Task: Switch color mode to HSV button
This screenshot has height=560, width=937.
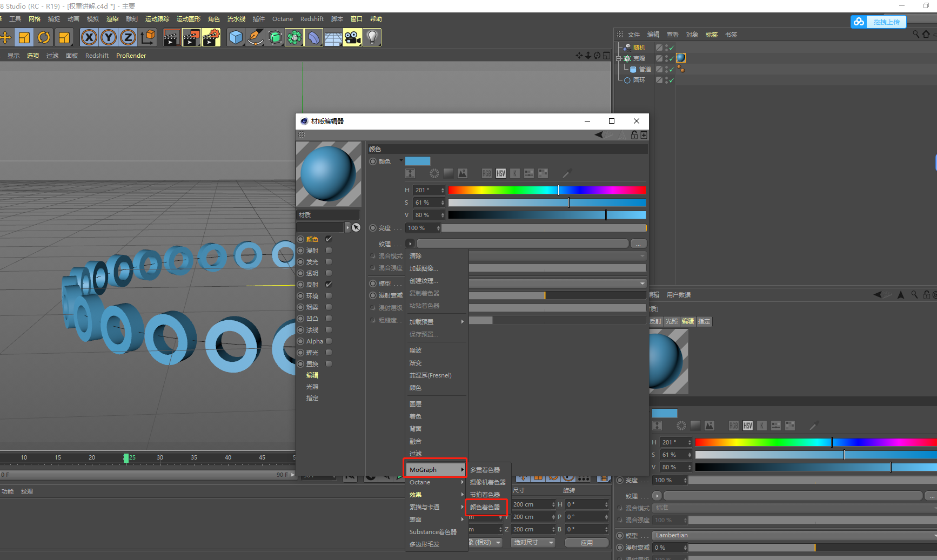Action: [x=501, y=173]
